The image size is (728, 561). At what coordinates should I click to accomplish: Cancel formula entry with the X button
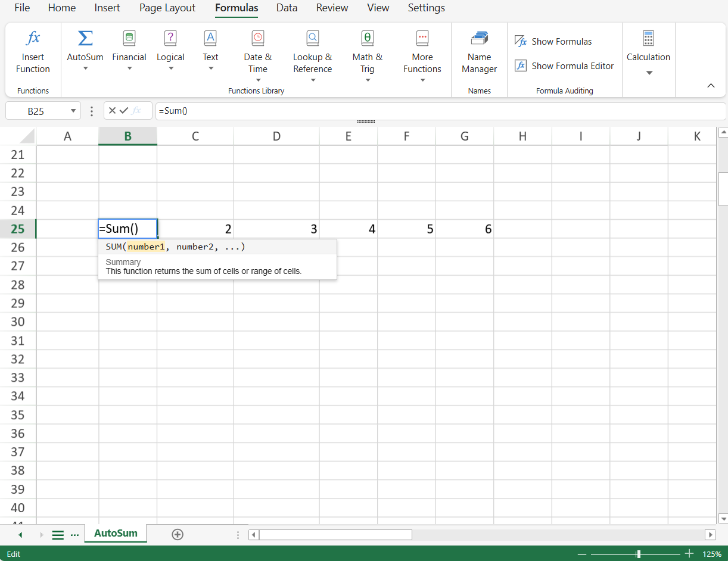click(112, 111)
